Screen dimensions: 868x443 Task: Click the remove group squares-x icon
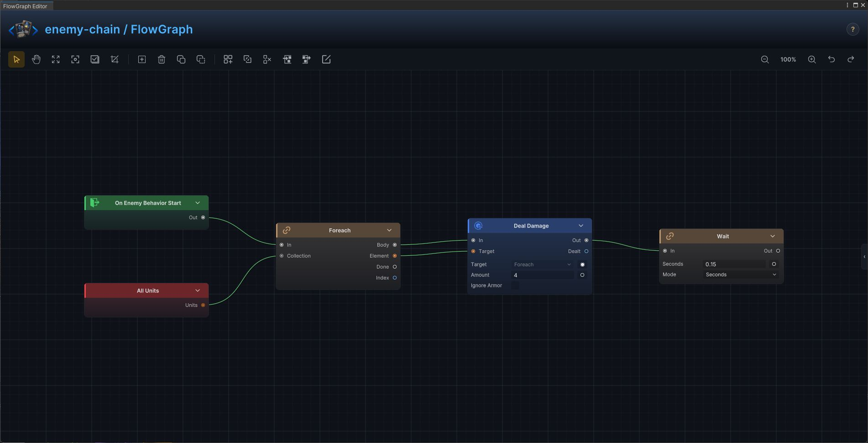coord(267,59)
